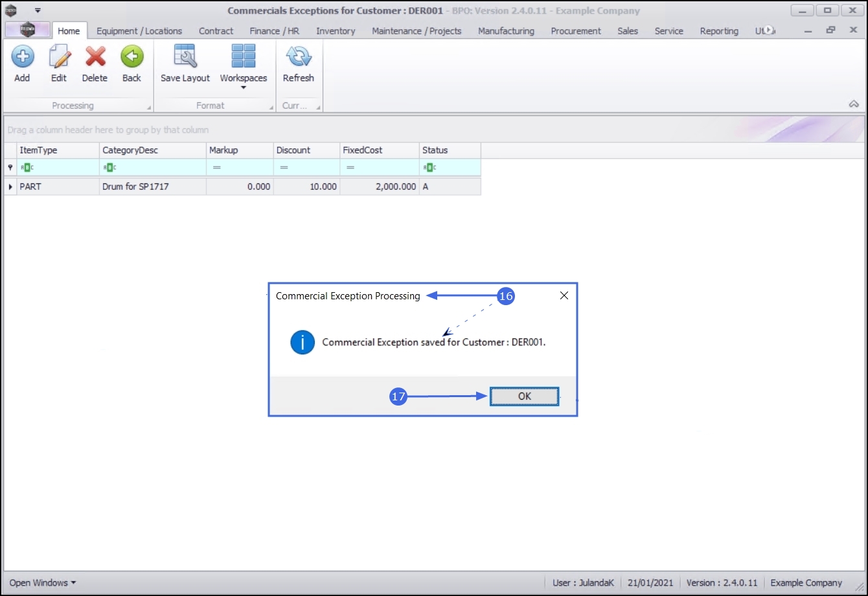This screenshot has width=868, height=596.
Task: Click the CategoryDesc filter row cell
Action: click(x=153, y=167)
